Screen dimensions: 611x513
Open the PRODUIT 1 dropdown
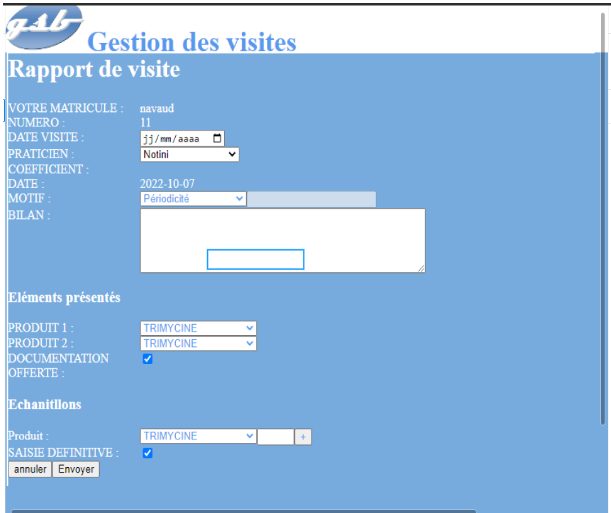point(198,328)
